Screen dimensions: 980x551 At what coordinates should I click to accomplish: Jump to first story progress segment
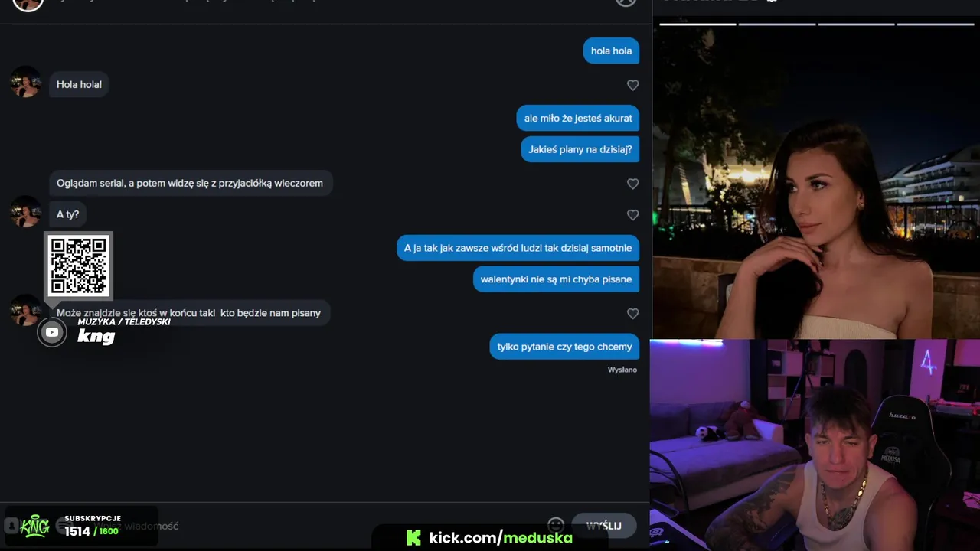coord(697,24)
